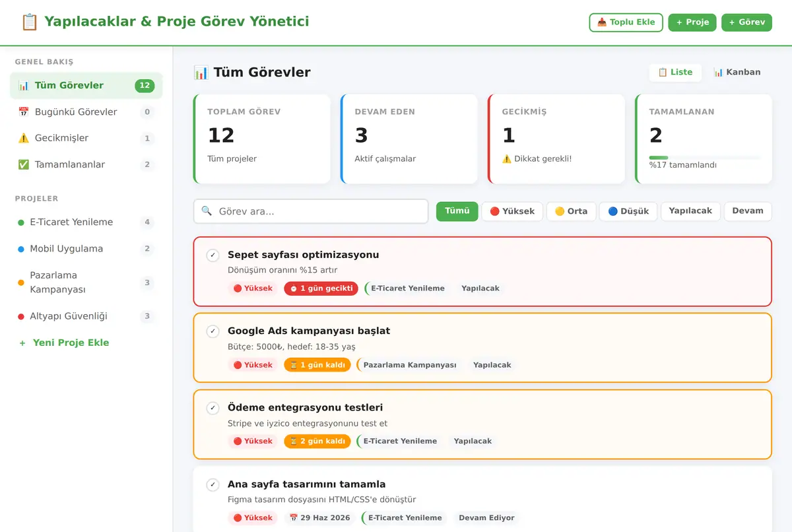The width and height of the screenshot is (792, 532).
Task: Click the clipboard icon in the app title
Action: tap(30, 22)
